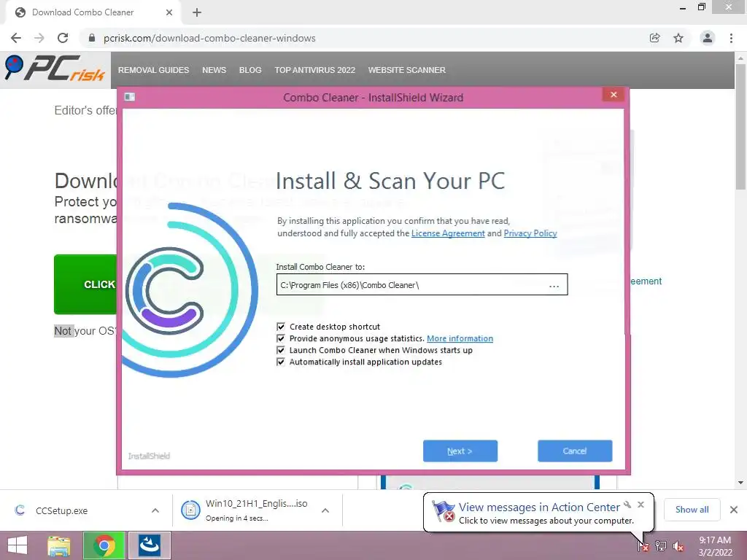747x560 pixels.
Task: Open the Privacy Policy link
Action: click(x=530, y=233)
